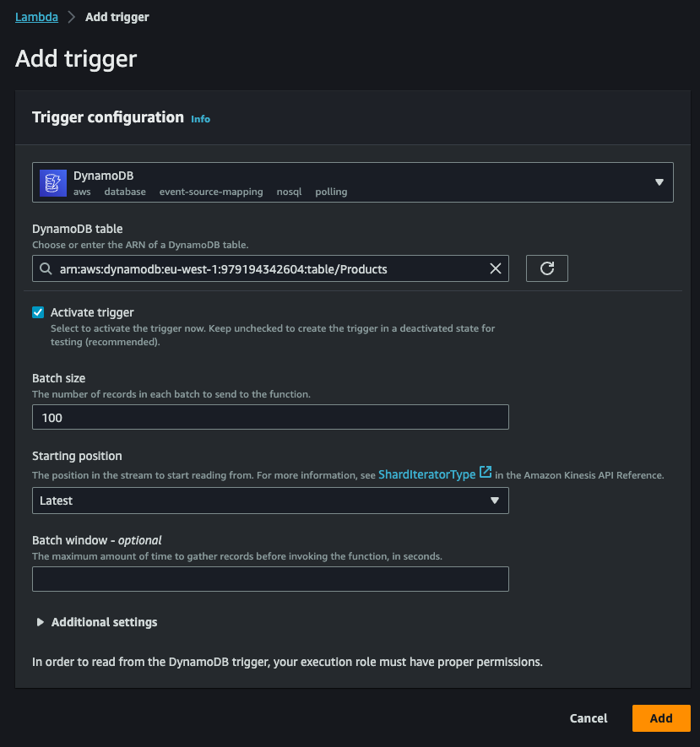This screenshot has width=700, height=747.
Task: Clear the DynamoDB table ARN field
Action: (496, 268)
